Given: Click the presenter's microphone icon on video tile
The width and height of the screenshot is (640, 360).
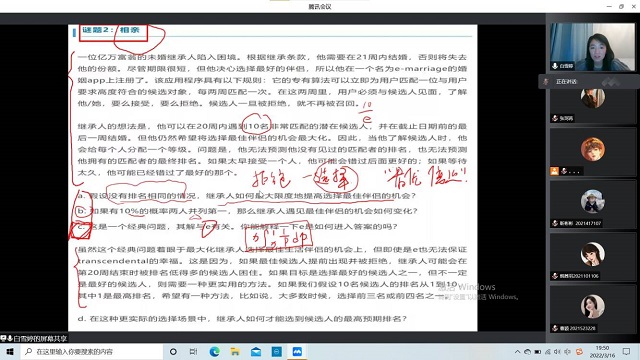Looking at the screenshot, I should coord(555,66).
